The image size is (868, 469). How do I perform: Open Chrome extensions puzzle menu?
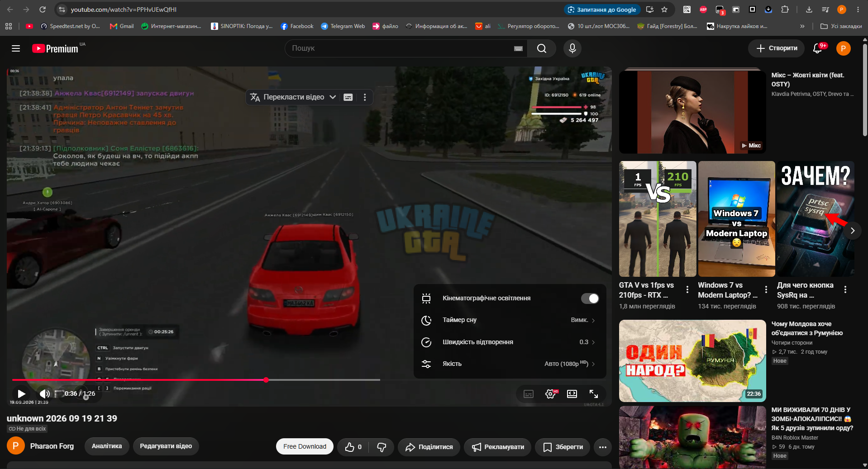pos(785,9)
